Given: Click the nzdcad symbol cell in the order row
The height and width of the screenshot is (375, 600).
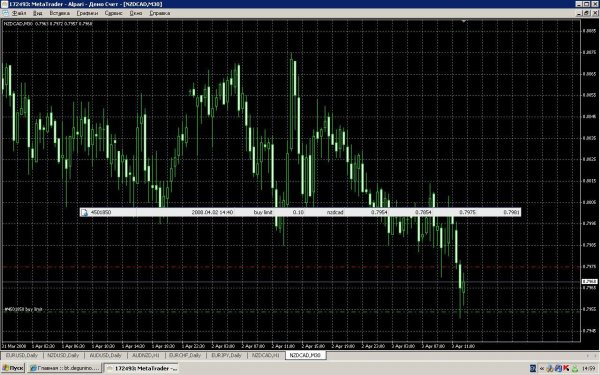Looking at the screenshot, I should coord(335,212).
